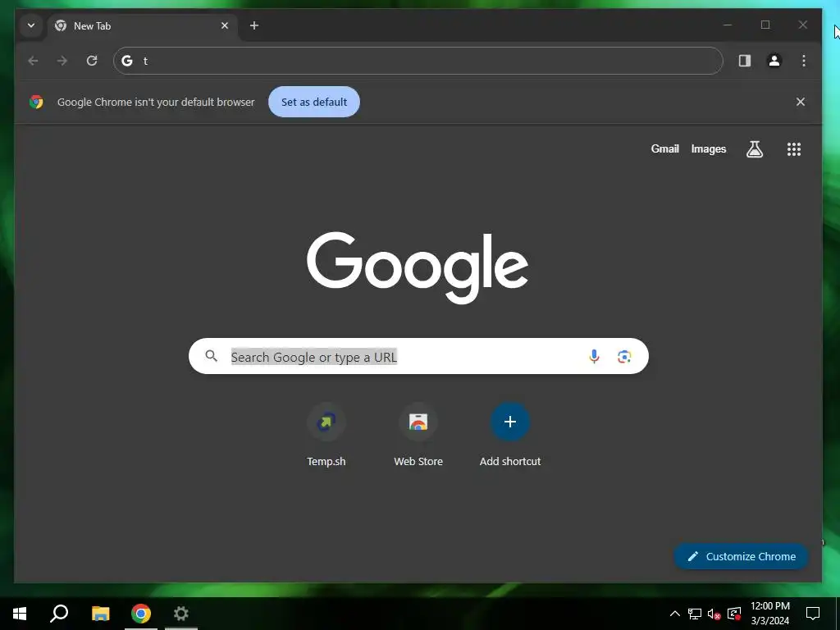Open the Chrome profile menu
Image resolution: width=840 pixels, height=630 pixels.
pos(774,61)
